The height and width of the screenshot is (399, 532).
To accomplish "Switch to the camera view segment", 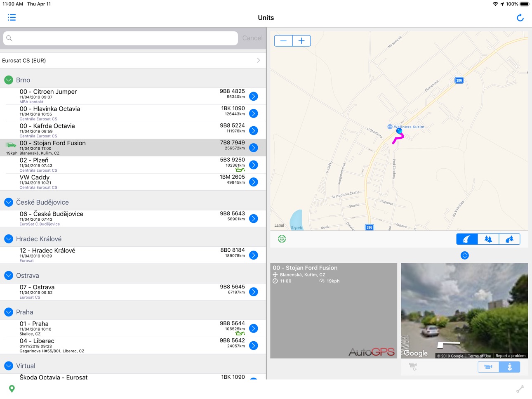I will point(488,367).
